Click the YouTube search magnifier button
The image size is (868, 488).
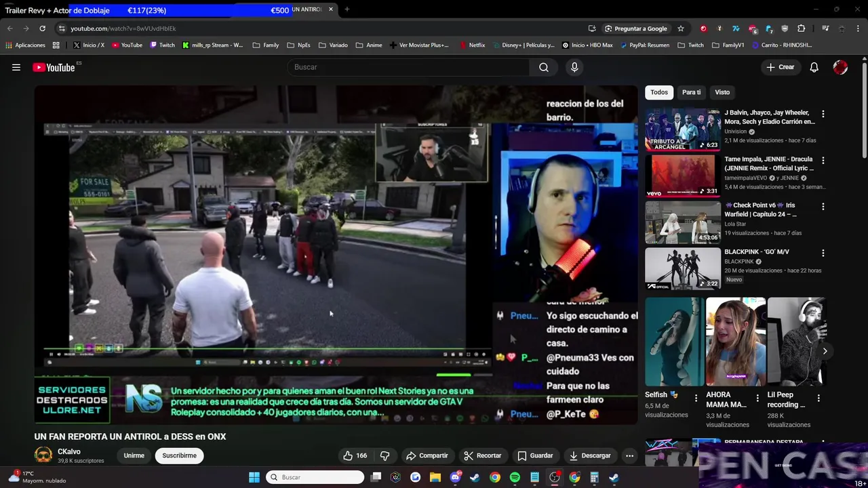(544, 67)
